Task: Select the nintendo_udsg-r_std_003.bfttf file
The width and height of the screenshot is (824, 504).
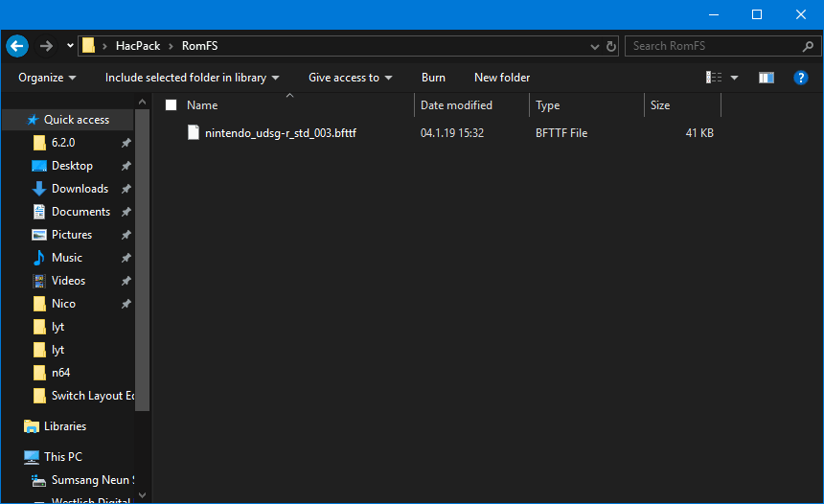Action: click(x=281, y=133)
